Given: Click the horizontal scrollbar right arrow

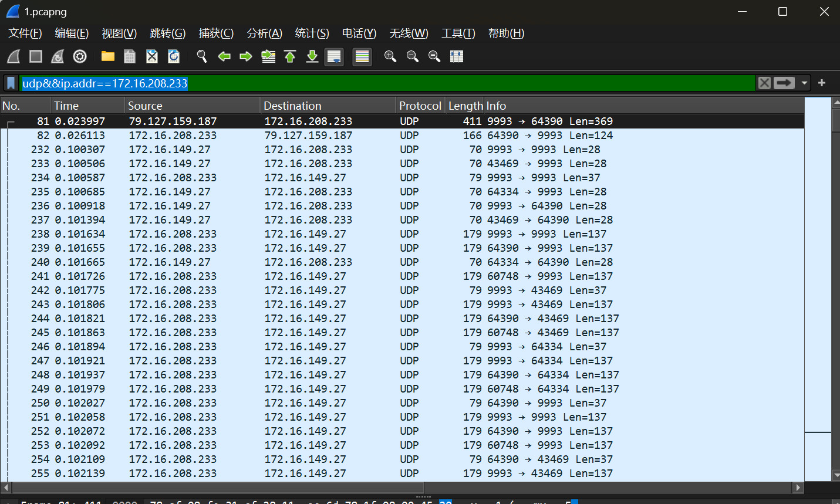Looking at the screenshot, I should tap(798, 488).
